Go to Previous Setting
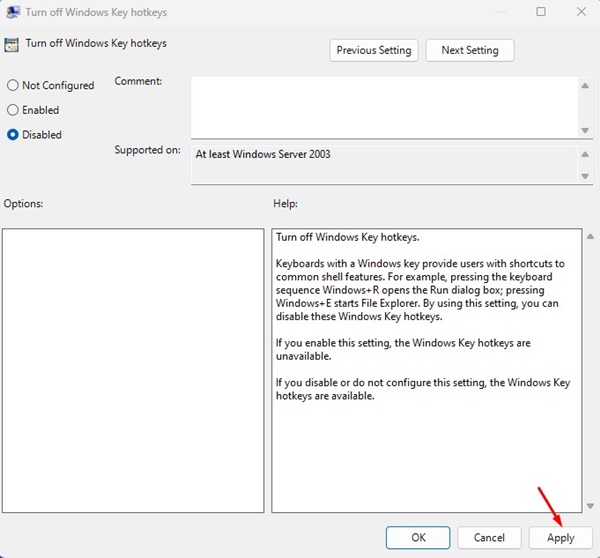Screen dimensions: 600x558 point(374,50)
